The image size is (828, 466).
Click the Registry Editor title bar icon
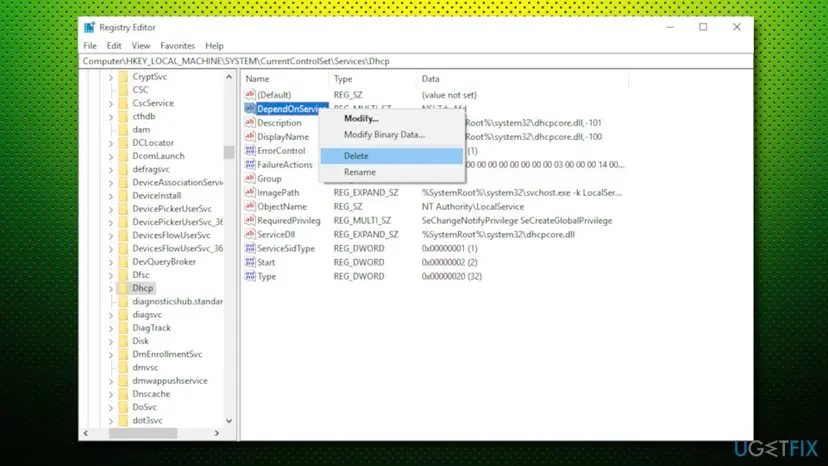coord(89,27)
